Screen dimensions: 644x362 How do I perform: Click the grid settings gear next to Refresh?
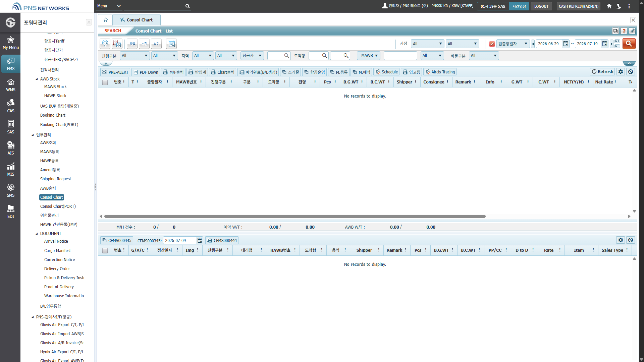pyautogui.click(x=621, y=72)
